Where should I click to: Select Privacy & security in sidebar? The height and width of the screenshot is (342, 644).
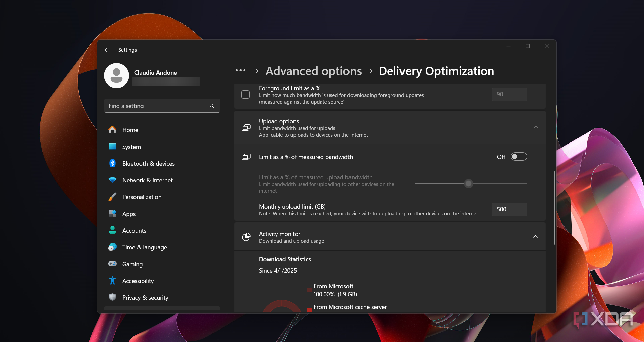point(162,297)
